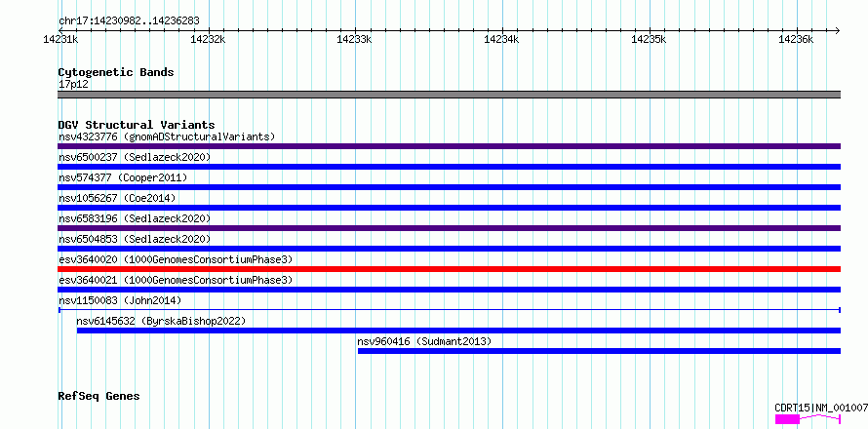Click the 14233k ruler tick label
Viewport: 868px width, 429px height.
(354, 39)
